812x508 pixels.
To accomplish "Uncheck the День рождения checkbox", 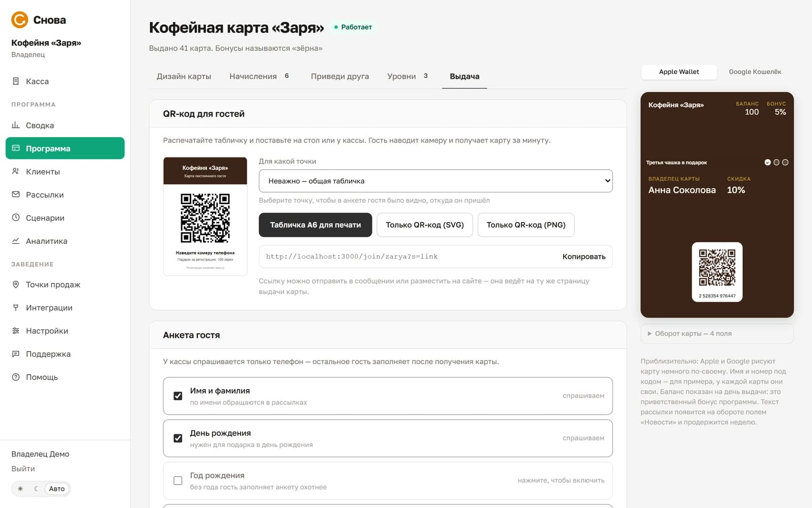I will coord(178,438).
